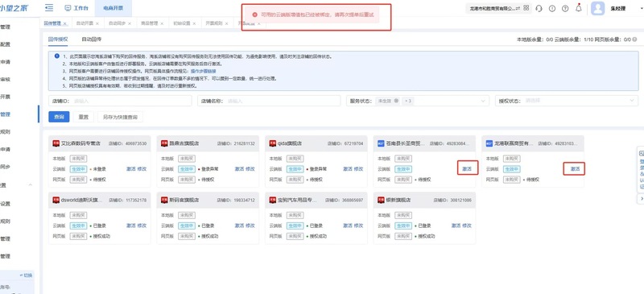
Task: Click the help icon beside 网页版余量
Action: (635, 39)
